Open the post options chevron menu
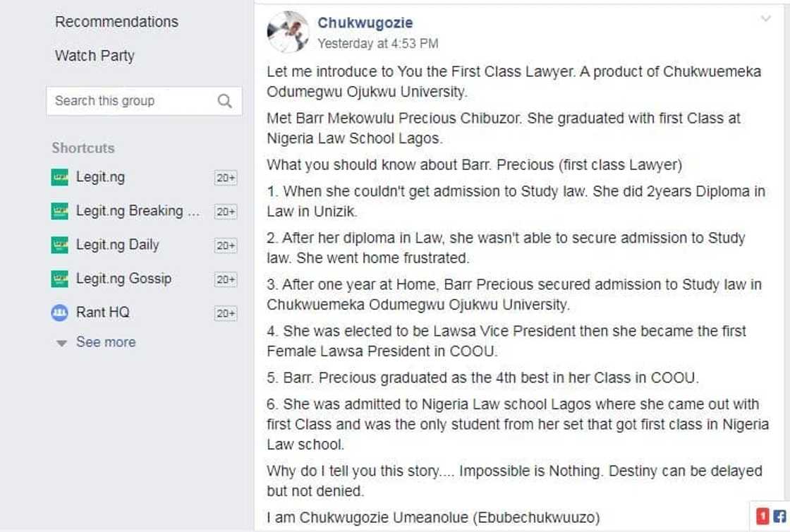The image size is (790, 532). click(x=765, y=19)
